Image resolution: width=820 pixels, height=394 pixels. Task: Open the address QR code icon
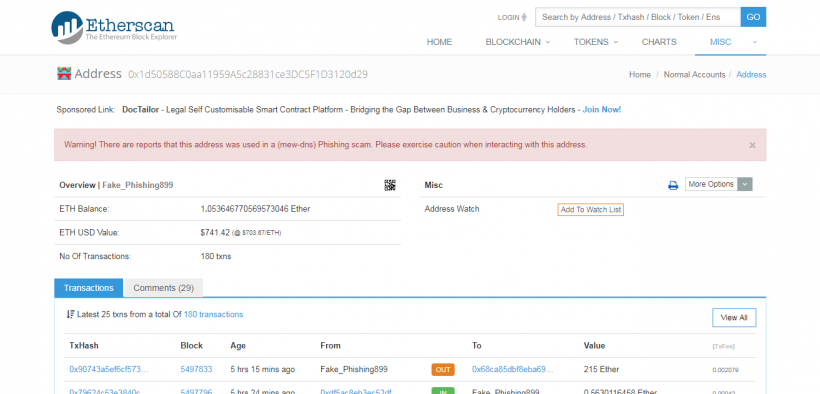(390, 185)
